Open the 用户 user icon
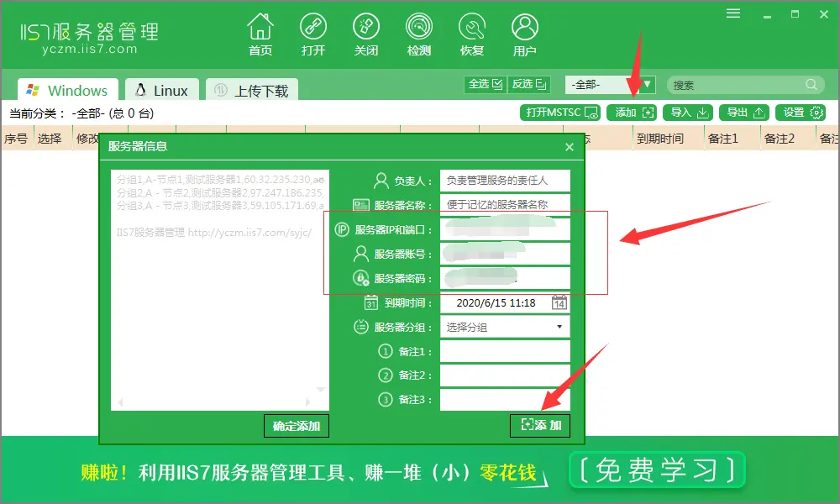 pos(524,34)
